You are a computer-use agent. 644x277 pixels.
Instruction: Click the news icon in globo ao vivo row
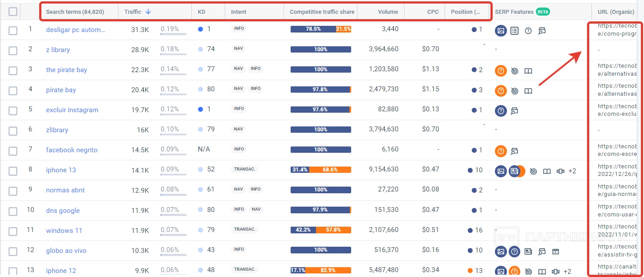pos(528,252)
